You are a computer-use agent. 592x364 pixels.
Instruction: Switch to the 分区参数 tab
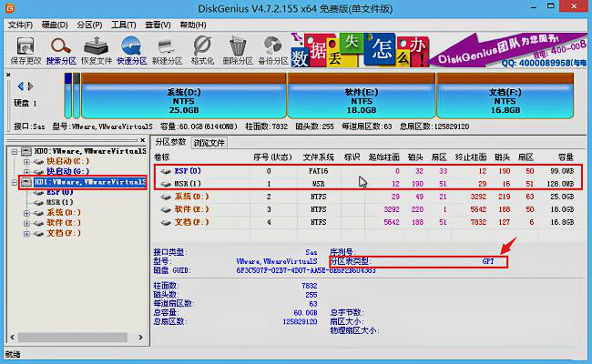[x=170, y=142]
